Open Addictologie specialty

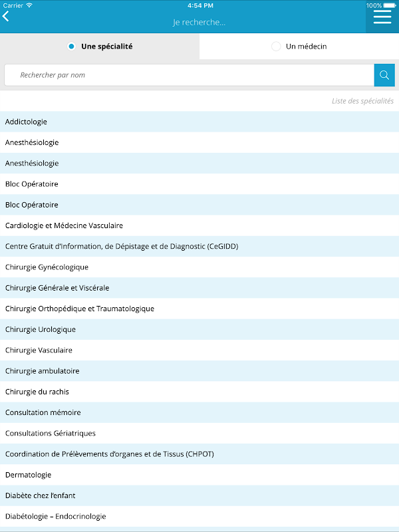coord(199,122)
